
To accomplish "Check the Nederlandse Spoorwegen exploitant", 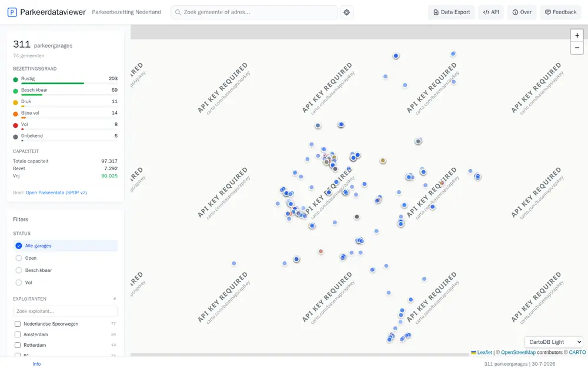I will (18, 324).
